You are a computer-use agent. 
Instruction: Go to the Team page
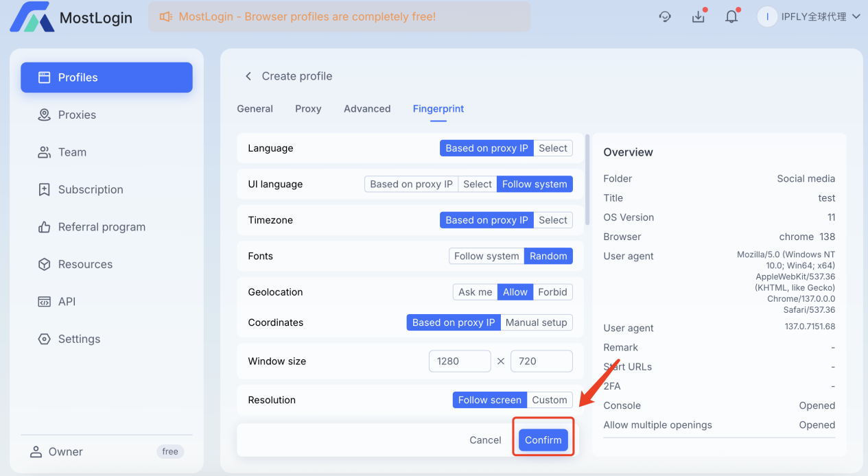(72, 152)
